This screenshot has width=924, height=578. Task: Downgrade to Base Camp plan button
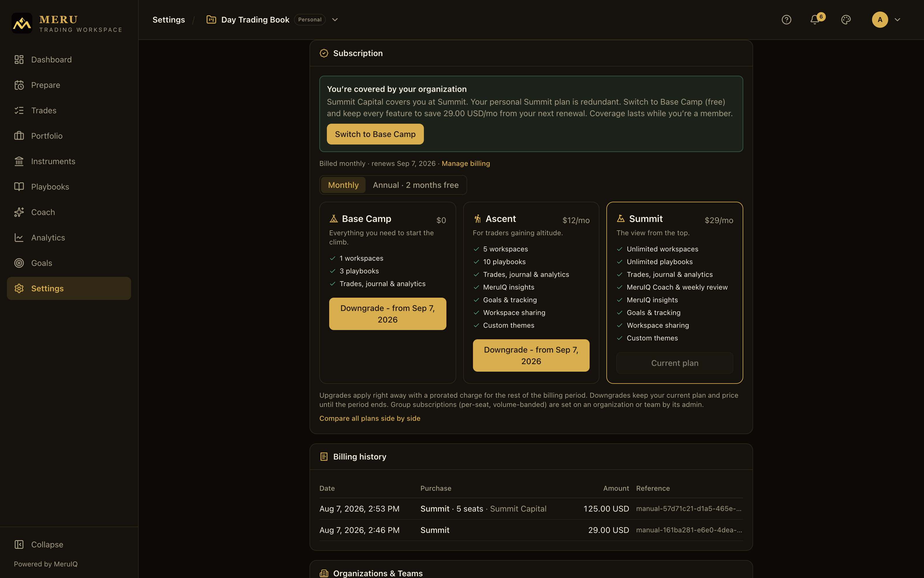388,314
